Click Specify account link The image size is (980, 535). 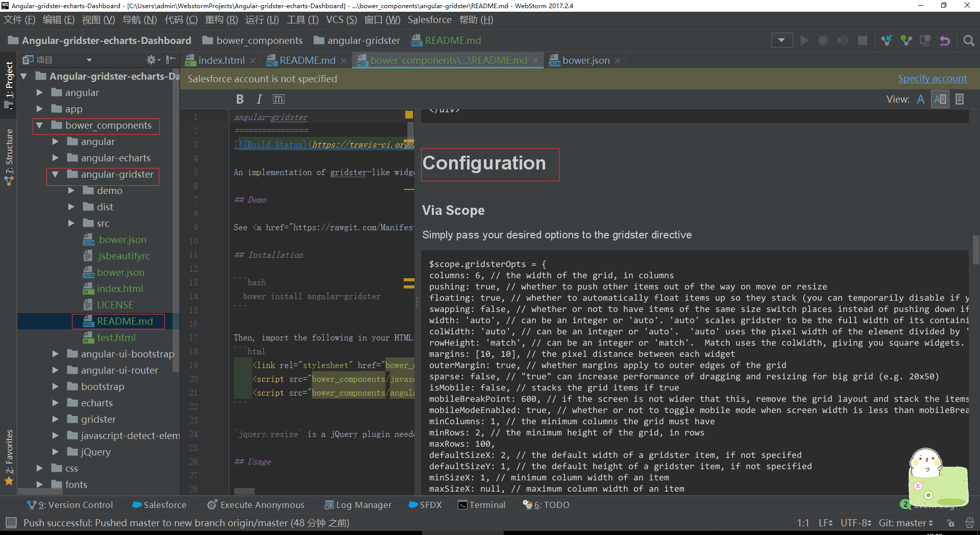[932, 79]
